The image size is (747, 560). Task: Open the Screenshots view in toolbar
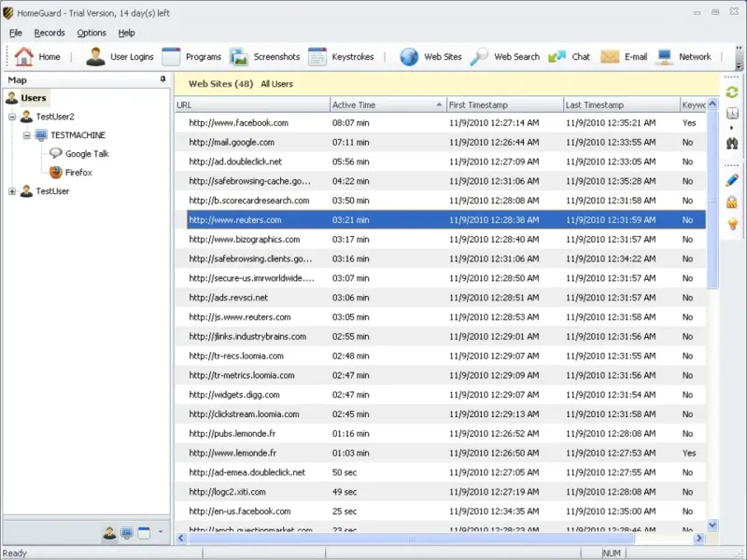[265, 57]
